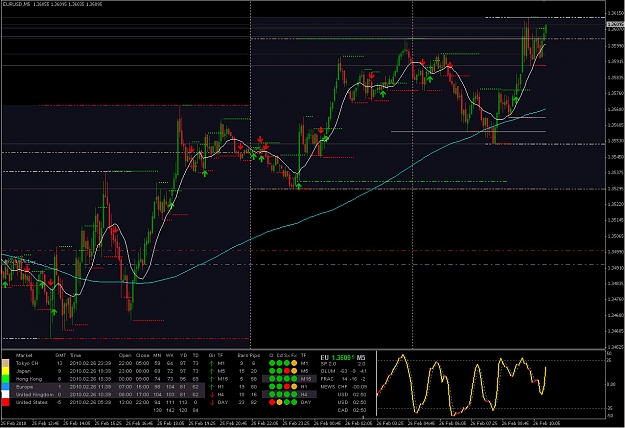Click the orange signal dot in DAY row
This screenshot has height=428, width=625.
click(x=279, y=402)
